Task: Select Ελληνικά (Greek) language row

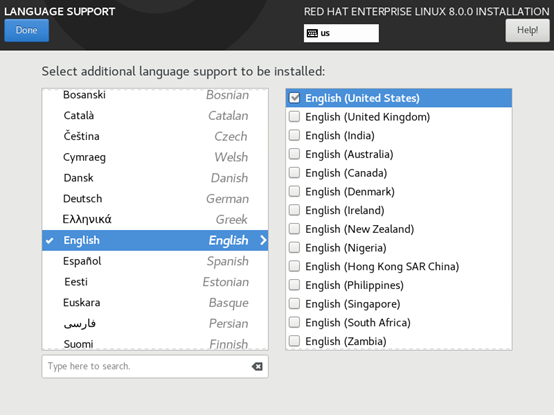Action: pyautogui.click(x=155, y=220)
